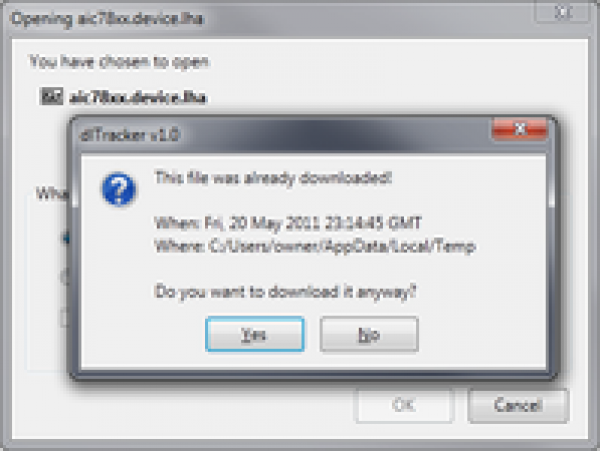Screen dimensions: 600x451
Task: Click Cancel in the Opening dialog
Action: pyautogui.click(x=518, y=405)
